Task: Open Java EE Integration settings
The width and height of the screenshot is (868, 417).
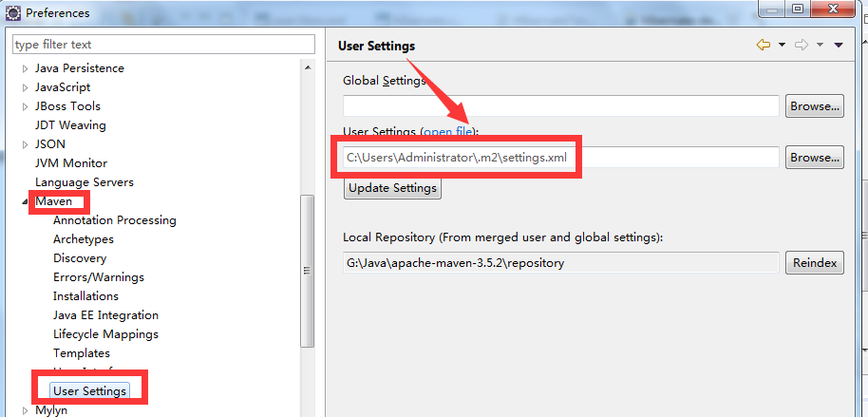Action: pyautogui.click(x=105, y=315)
